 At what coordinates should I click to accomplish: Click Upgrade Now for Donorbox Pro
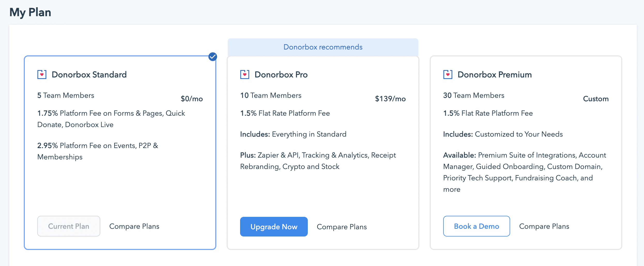(x=274, y=227)
